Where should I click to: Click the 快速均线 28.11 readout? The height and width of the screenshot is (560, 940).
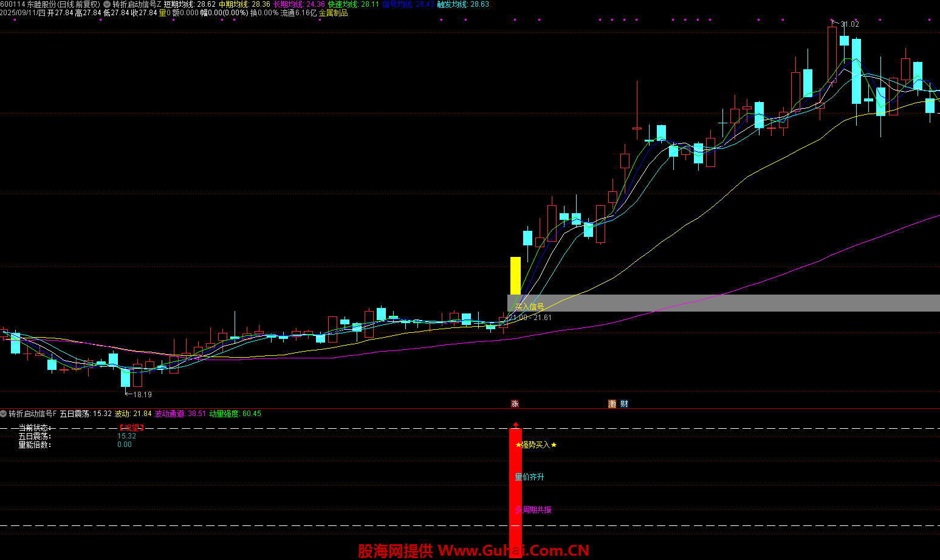[x=354, y=4]
